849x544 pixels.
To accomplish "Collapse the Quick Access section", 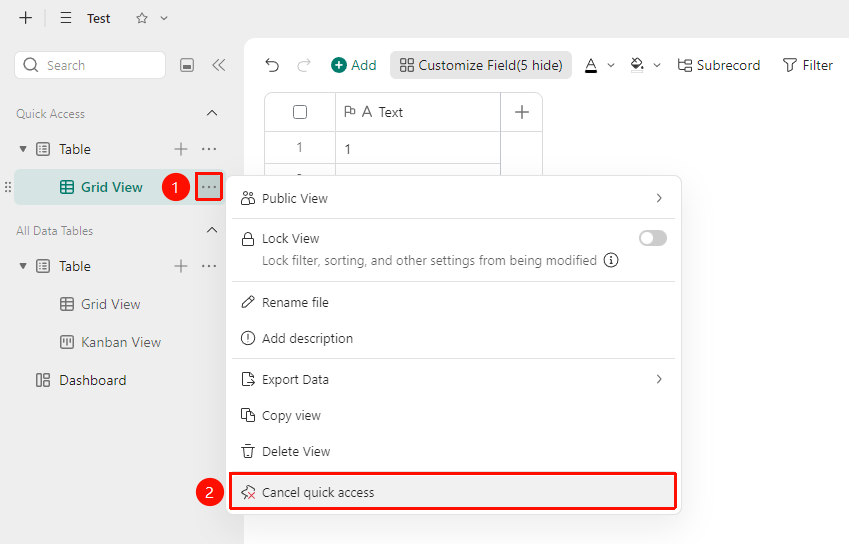I will 212,113.
